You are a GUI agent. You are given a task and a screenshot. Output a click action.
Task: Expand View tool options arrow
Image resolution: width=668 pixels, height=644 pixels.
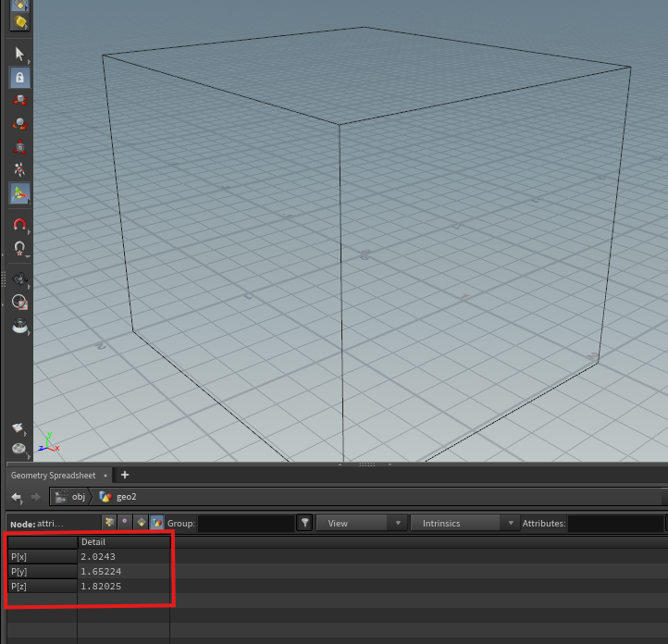tap(29, 287)
